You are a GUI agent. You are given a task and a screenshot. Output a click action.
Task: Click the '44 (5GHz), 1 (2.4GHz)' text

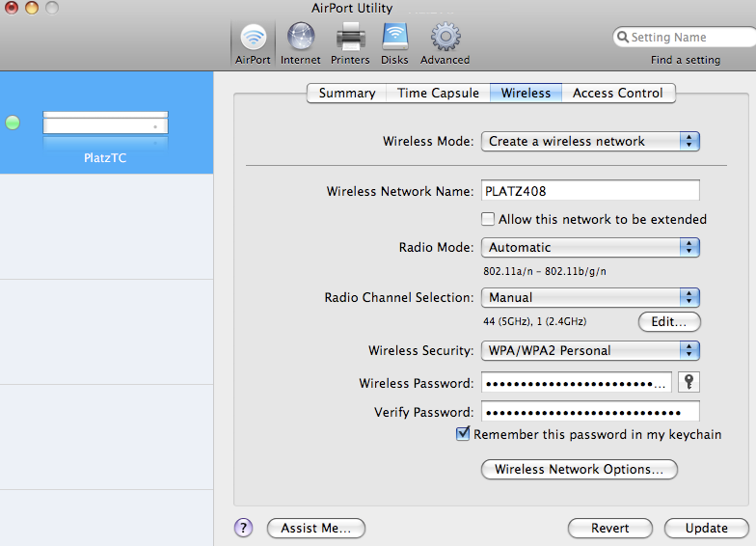(x=534, y=321)
